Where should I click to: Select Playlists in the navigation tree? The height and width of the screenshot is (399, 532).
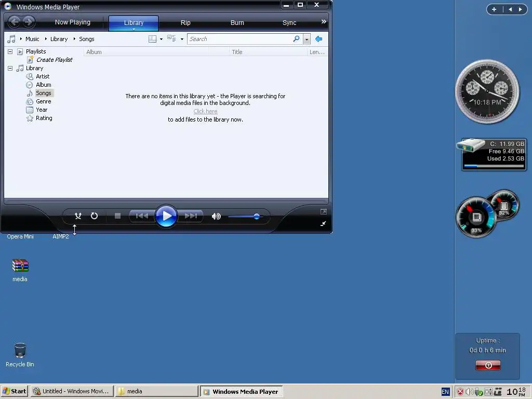tap(36, 51)
